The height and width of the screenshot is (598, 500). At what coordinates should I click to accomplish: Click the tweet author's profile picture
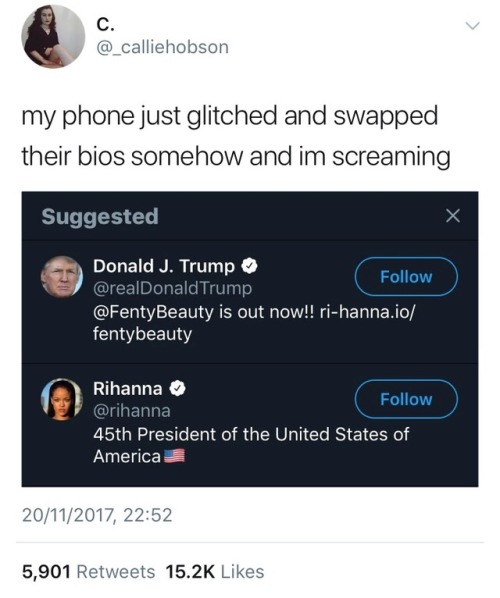tap(53, 37)
